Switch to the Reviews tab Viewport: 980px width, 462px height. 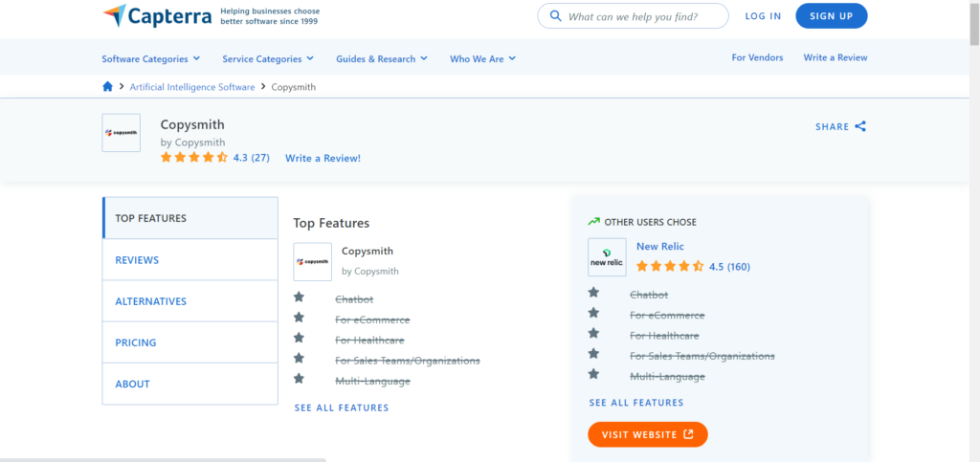pyautogui.click(x=190, y=260)
